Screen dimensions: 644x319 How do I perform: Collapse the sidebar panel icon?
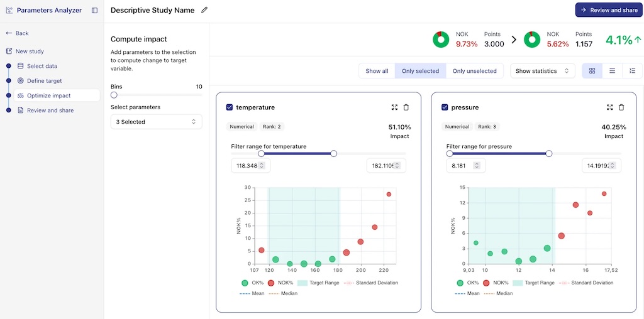coord(94,10)
